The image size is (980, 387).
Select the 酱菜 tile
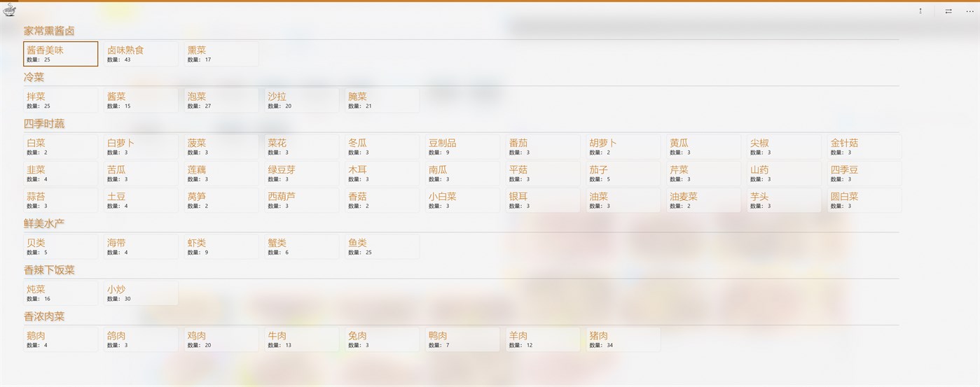[141, 100]
